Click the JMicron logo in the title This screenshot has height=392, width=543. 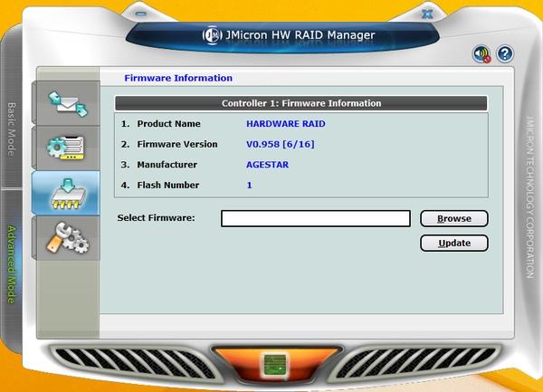point(212,35)
